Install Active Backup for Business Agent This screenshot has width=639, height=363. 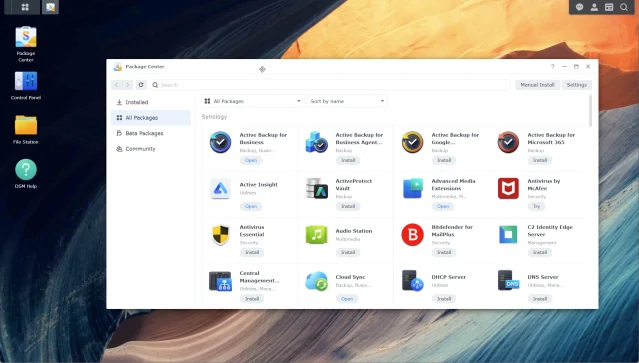pyautogui.click(x=348, y=160)
